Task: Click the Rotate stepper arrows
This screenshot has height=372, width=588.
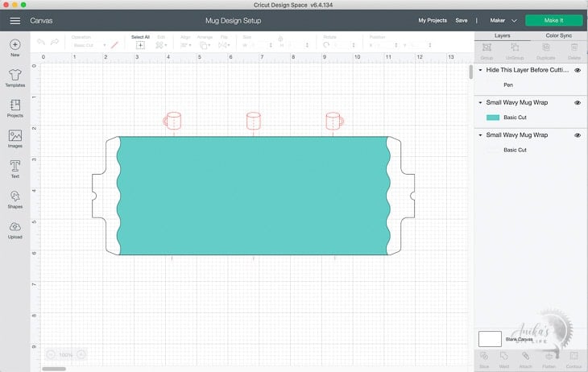Action: click(x=354, y=45)
